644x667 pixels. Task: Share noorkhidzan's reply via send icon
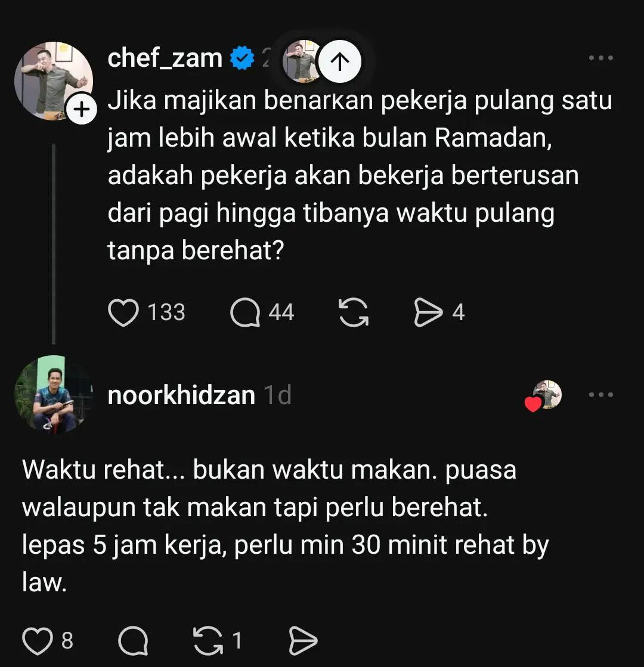pyautogui.click(x=303, y=641)
